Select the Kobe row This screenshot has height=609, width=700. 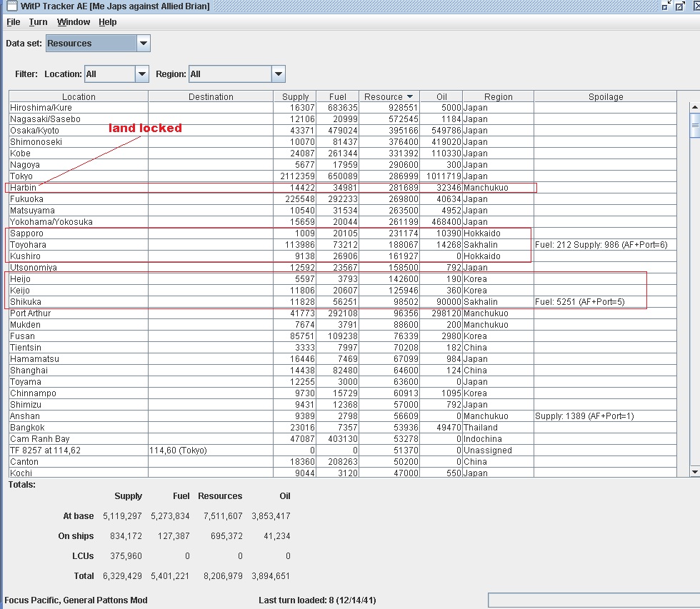pos(342,153)
